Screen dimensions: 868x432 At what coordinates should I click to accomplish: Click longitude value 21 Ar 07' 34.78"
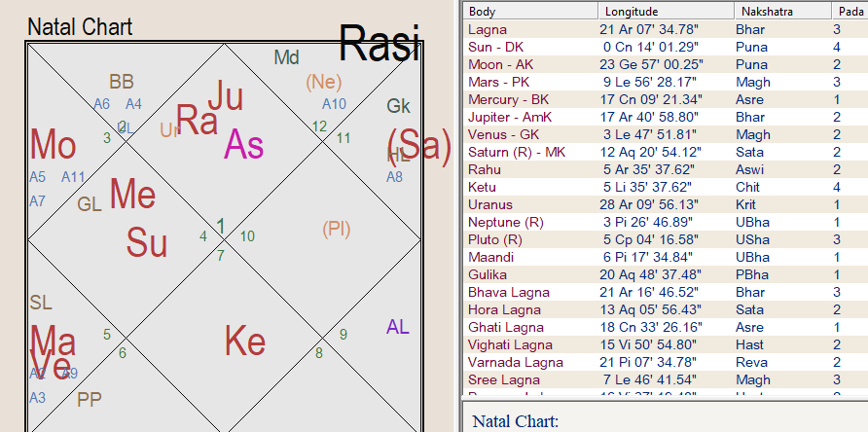point(650,29)
